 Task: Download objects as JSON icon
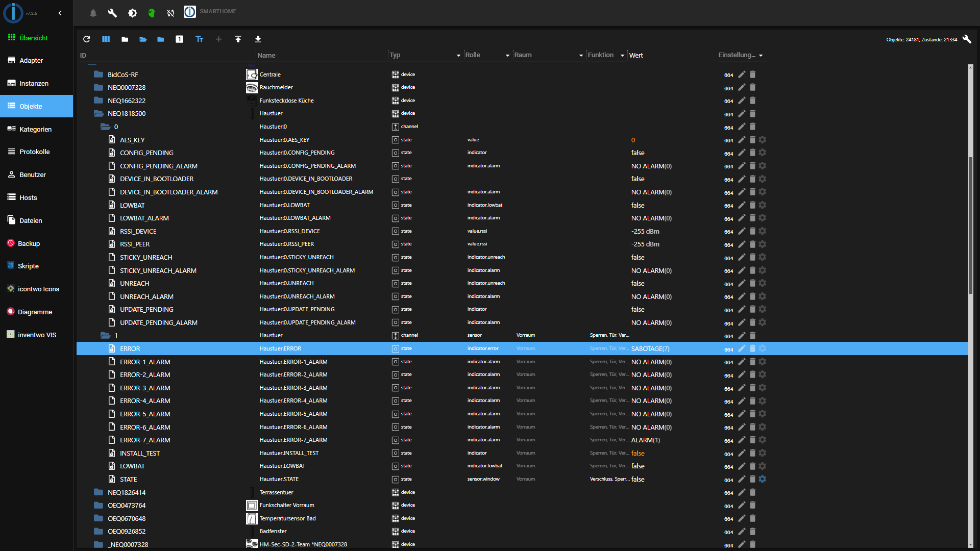click(x=258, y=39)
